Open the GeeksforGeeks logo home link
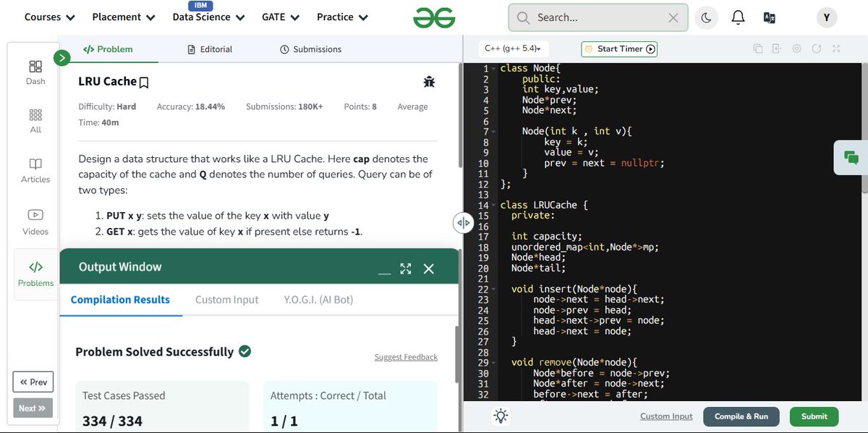868x433 pixels. [x=434, y=17]
